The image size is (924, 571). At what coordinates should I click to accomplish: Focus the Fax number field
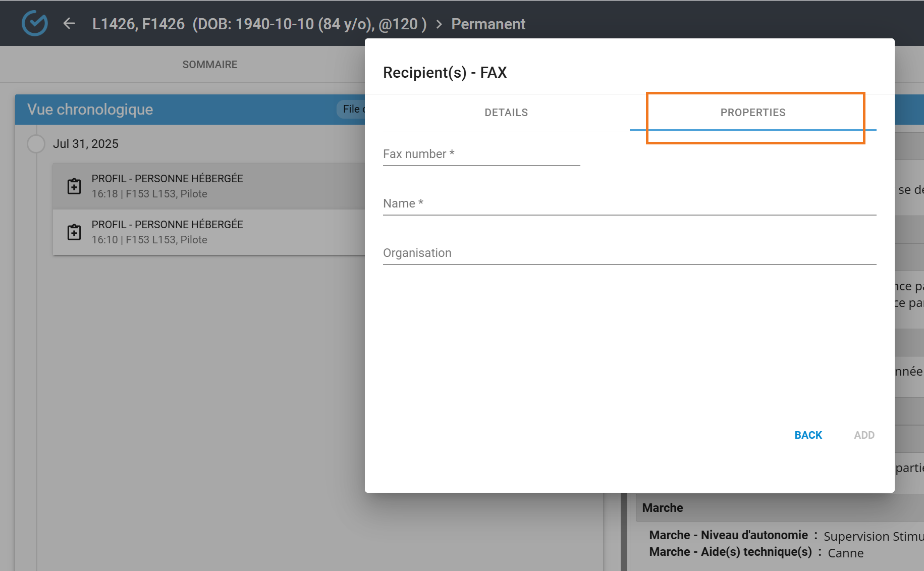481,154
